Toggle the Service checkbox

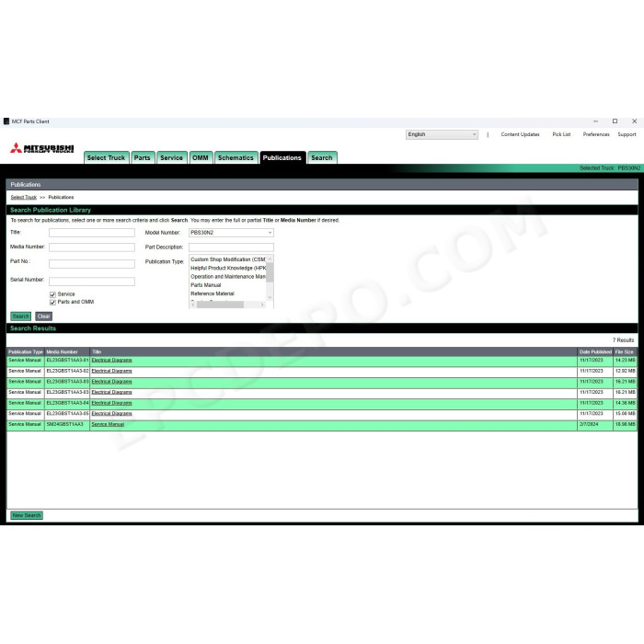click(x=52, y=294)
